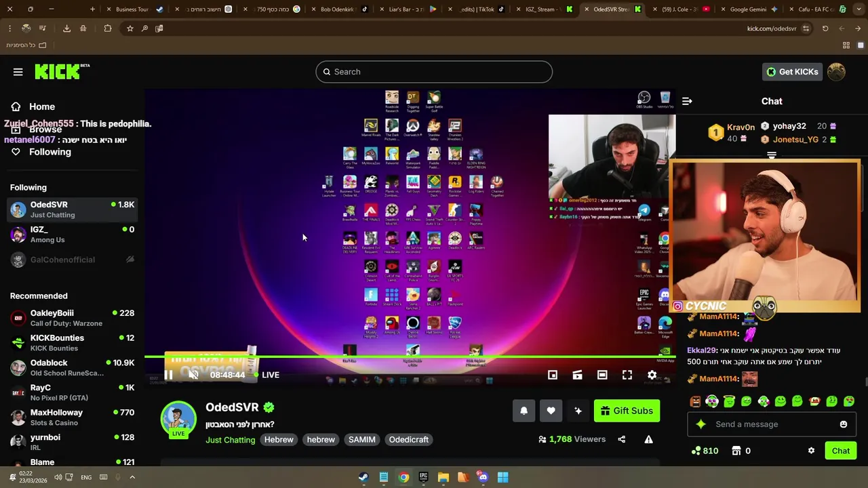Focus the Search box

[x=434, y=72]
